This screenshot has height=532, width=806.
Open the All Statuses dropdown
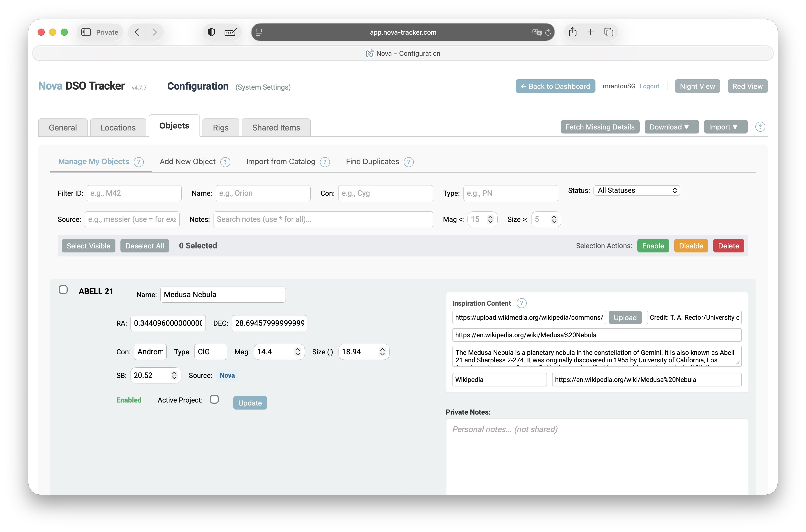(x=636, y=190)
